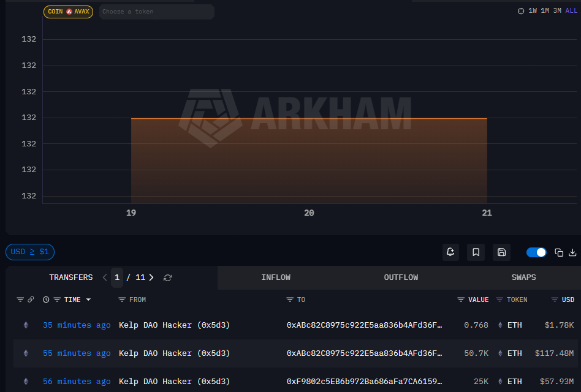Click the save chart icon

(x=501, y=252)
